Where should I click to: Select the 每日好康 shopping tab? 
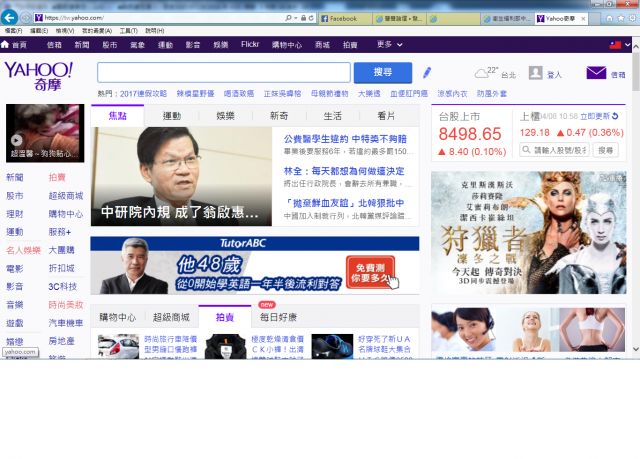point(278,317)
